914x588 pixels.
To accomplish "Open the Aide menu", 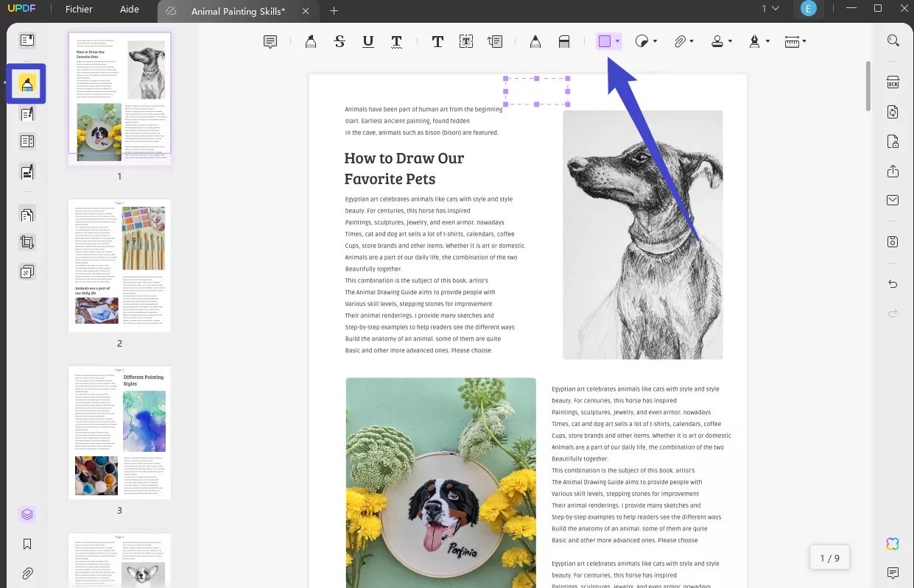I will click(129, 10).
